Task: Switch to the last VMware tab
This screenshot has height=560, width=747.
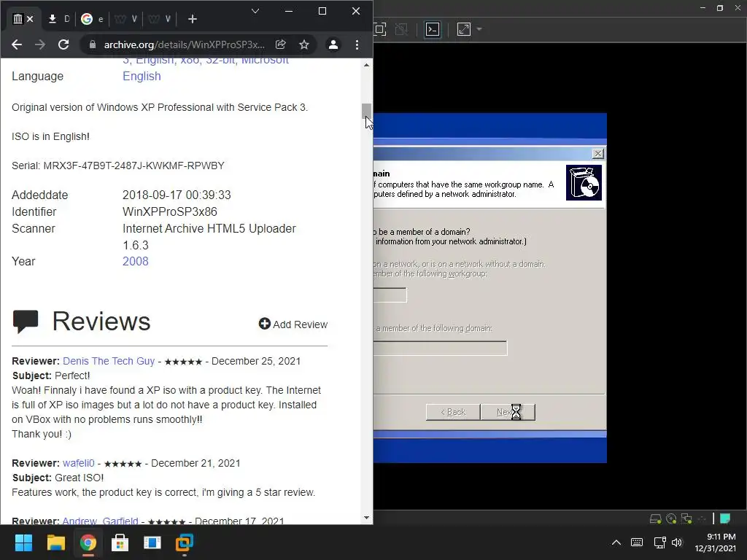Action: coord(159,19)
